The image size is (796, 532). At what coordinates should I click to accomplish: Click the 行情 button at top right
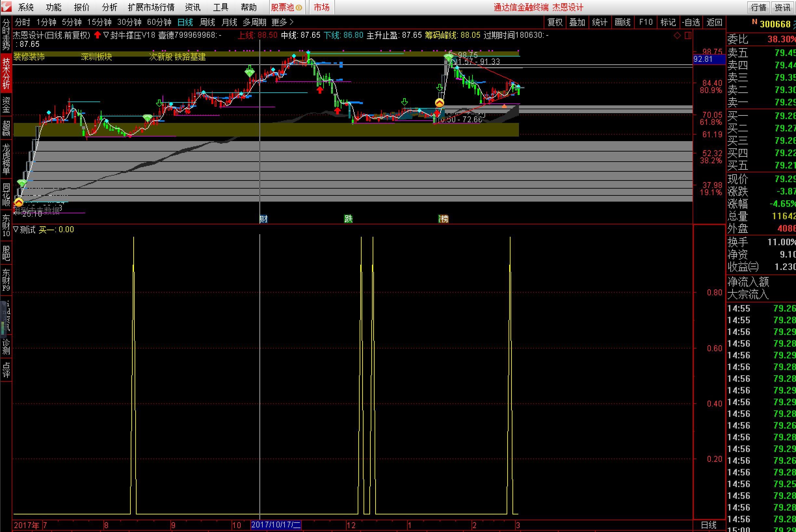point(758,7)
